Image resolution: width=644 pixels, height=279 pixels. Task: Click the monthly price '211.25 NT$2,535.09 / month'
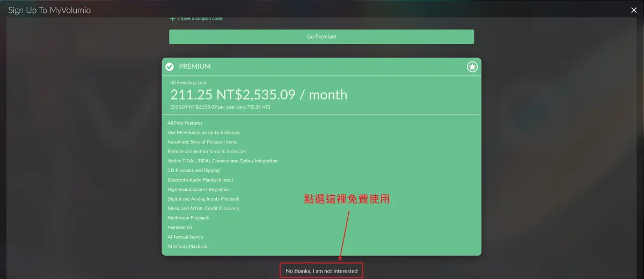click(x=259, y=95)
